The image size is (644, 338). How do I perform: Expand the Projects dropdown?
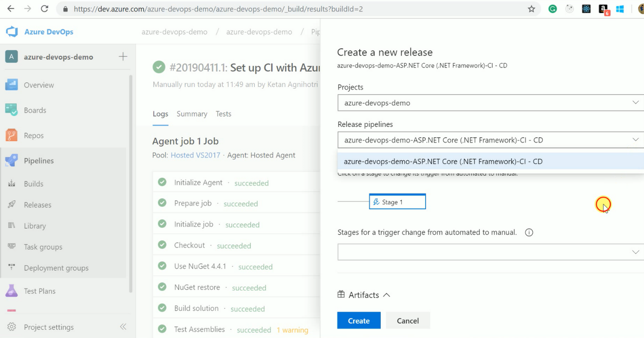click(635, 103)
